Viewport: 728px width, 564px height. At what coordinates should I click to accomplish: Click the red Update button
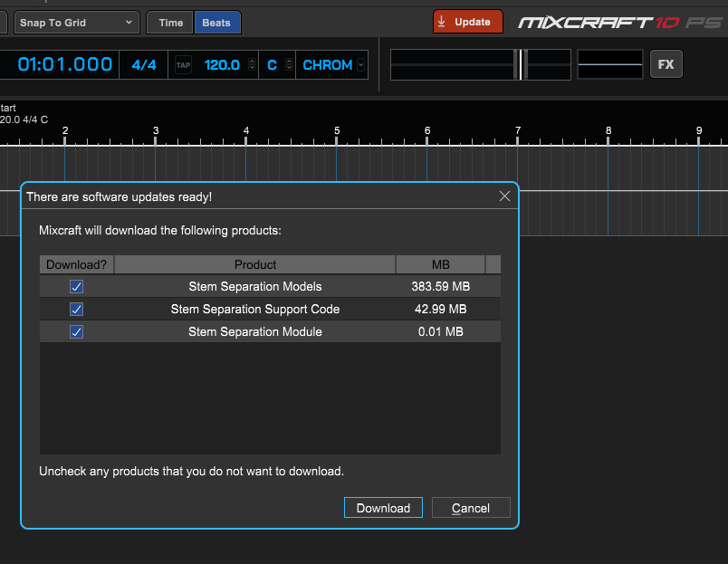click(467, 22)
